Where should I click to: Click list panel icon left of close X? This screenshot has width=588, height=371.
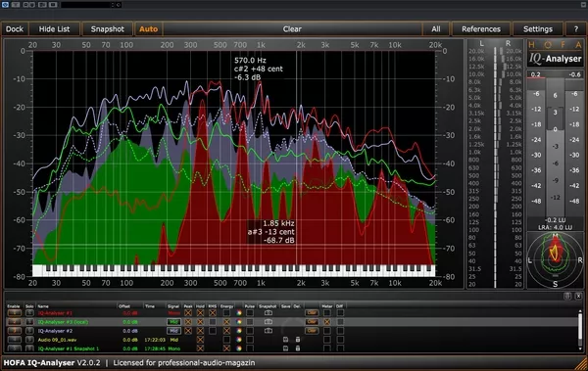pos(567,296)
